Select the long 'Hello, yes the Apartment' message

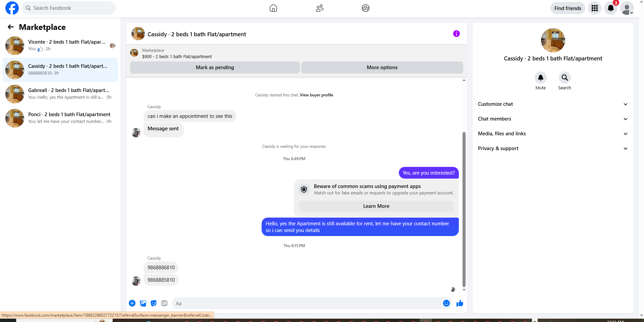click(x=360, y=227)
